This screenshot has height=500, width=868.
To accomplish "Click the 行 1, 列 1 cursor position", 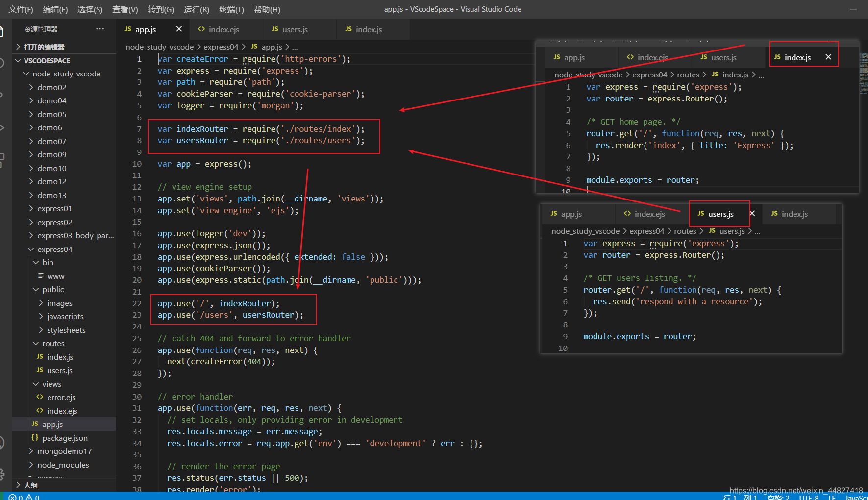I will [740, 497].
